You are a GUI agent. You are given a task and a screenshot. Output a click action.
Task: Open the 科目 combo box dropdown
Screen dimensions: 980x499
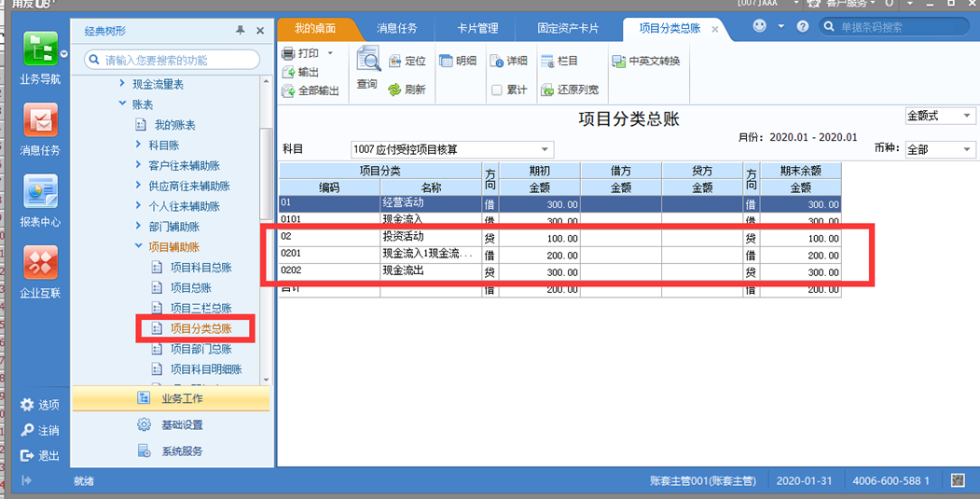(x=545, y=149)
